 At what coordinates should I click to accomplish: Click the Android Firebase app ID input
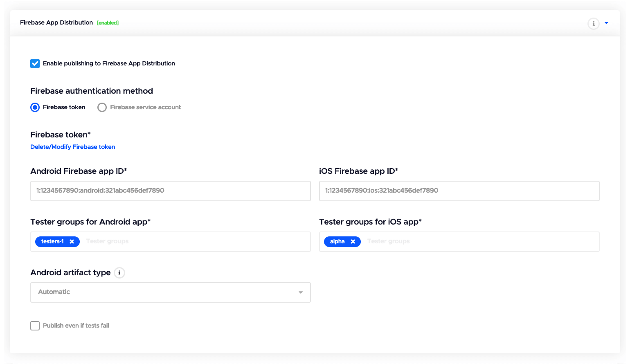(x=170, y=191)
